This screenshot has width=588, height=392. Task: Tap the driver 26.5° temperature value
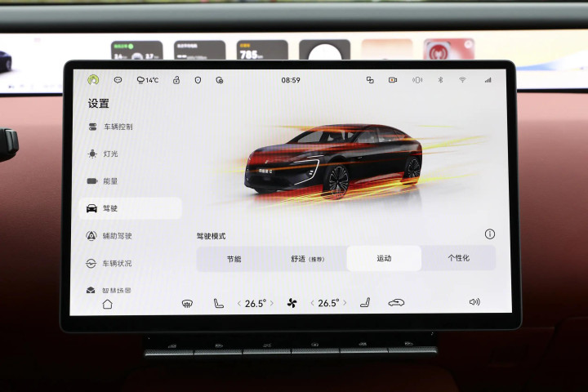pos(256,303)
